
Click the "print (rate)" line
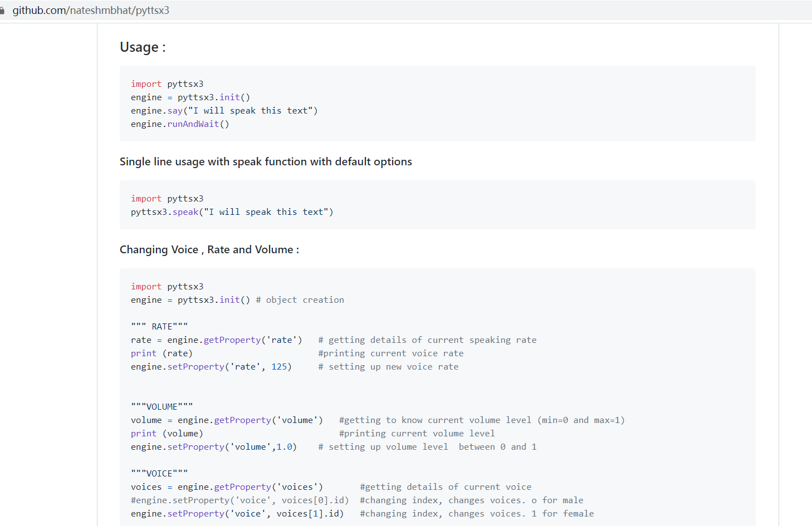point(162,353)
